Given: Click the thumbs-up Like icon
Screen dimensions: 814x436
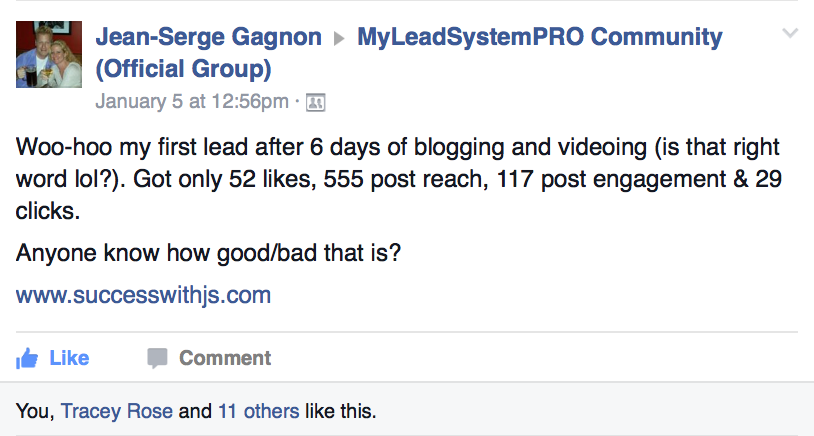Looking at the screenshot, I should (x=27, y=358).
